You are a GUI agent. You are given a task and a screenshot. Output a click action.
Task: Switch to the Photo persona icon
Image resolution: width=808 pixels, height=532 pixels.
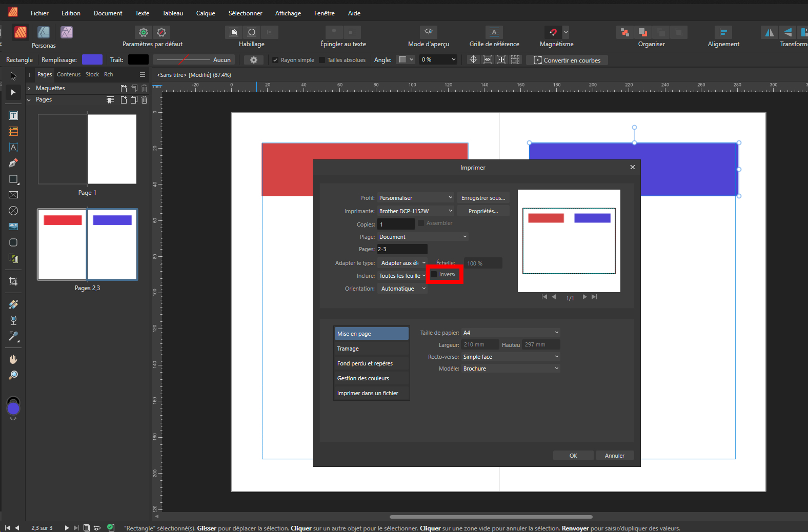[67, 32]
